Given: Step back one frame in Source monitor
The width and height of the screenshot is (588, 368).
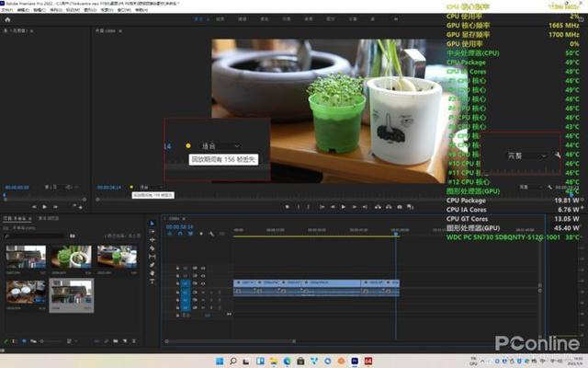Looking at the screenshot, I should point(34,207).
